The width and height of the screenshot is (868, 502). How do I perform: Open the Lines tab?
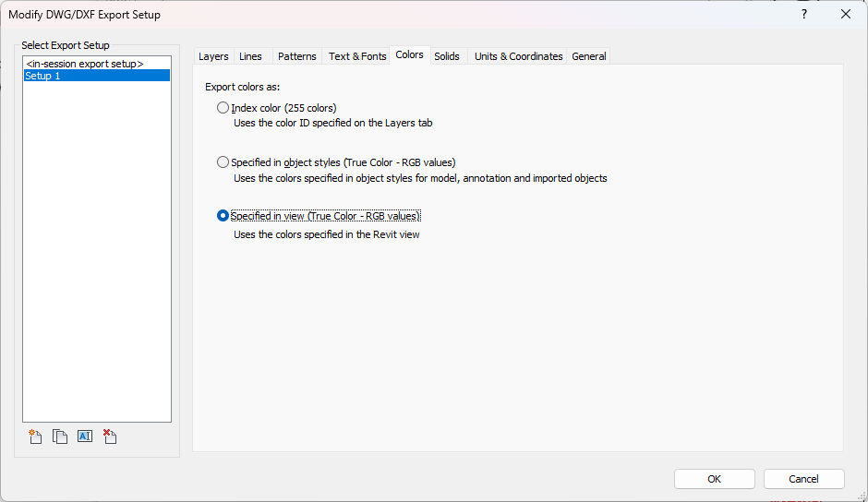[x=251, y=56]
